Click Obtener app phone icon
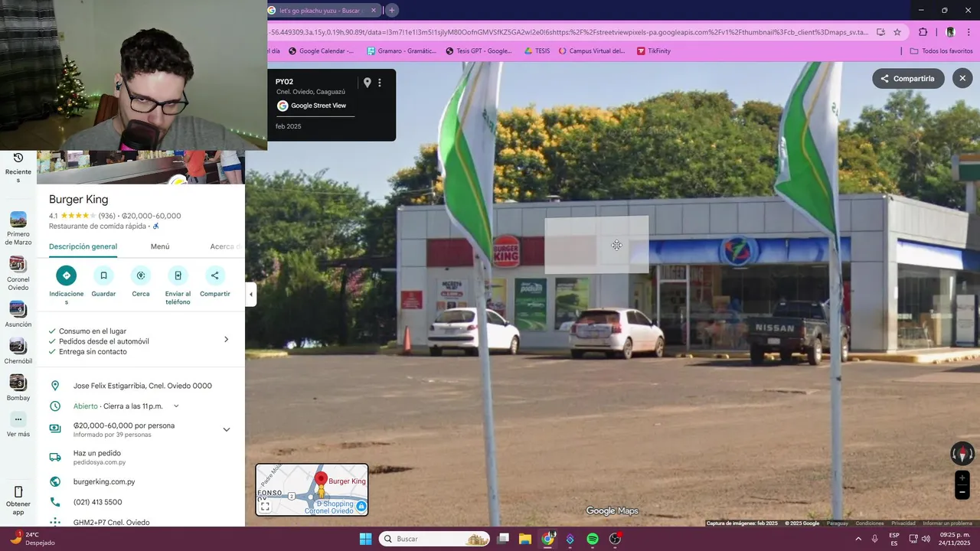The width and height of the screenshot is (980, 551). (x=18, y=491)
